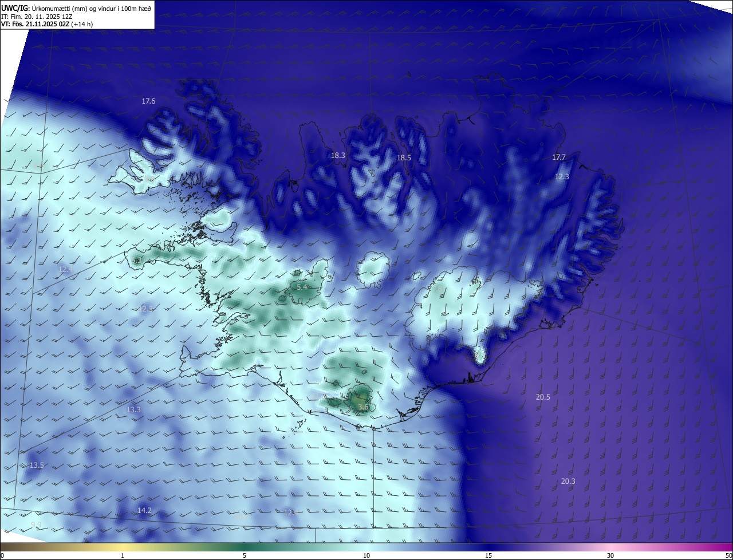The width and height of the screenshot is (733, 560).
Task: Click the 20.3 wind value label
Action: (x=568, y=482)
